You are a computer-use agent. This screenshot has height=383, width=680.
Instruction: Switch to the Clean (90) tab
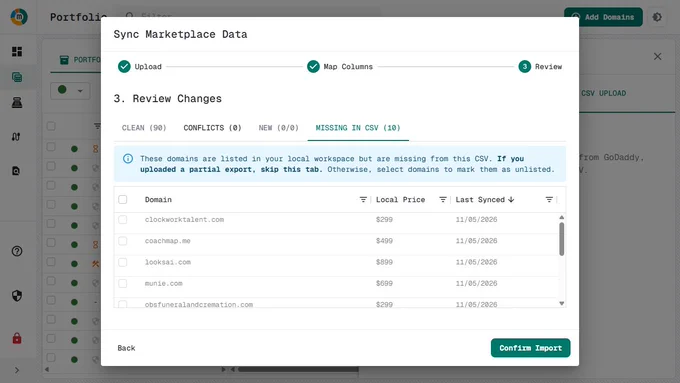point(144,128)
